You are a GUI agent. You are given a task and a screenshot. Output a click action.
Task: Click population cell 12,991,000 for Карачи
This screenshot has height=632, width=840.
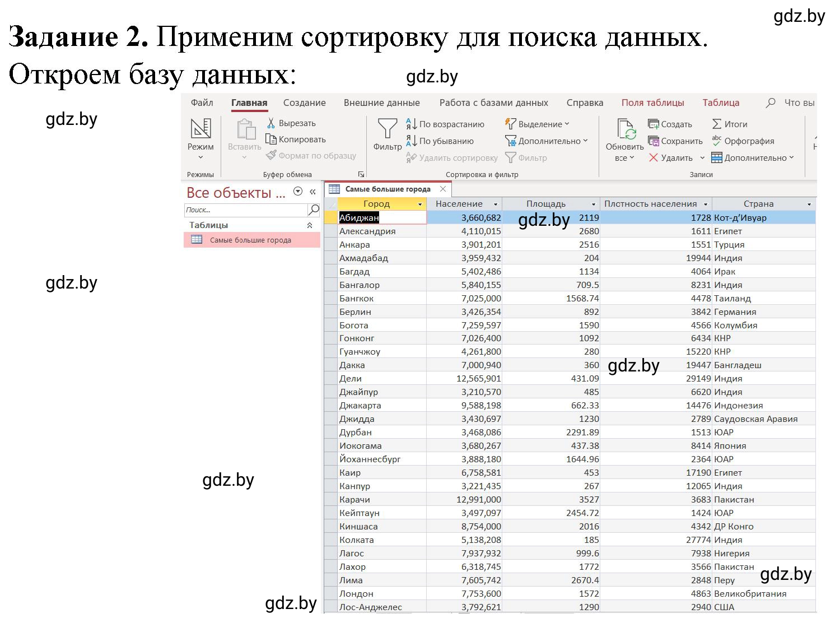point(464,499)
